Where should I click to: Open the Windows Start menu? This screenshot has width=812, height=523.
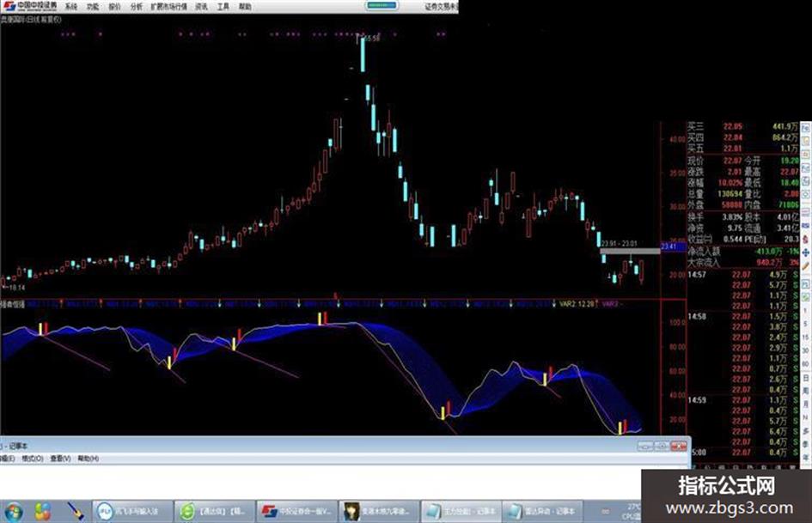[x=13, y=512]
